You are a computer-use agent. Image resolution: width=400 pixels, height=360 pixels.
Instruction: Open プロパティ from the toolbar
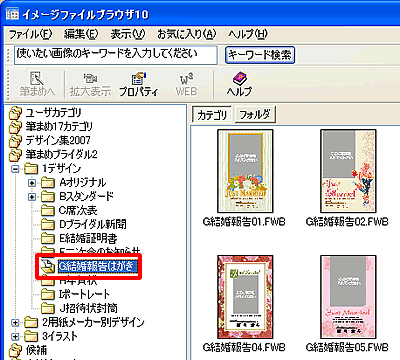point(138,79)
